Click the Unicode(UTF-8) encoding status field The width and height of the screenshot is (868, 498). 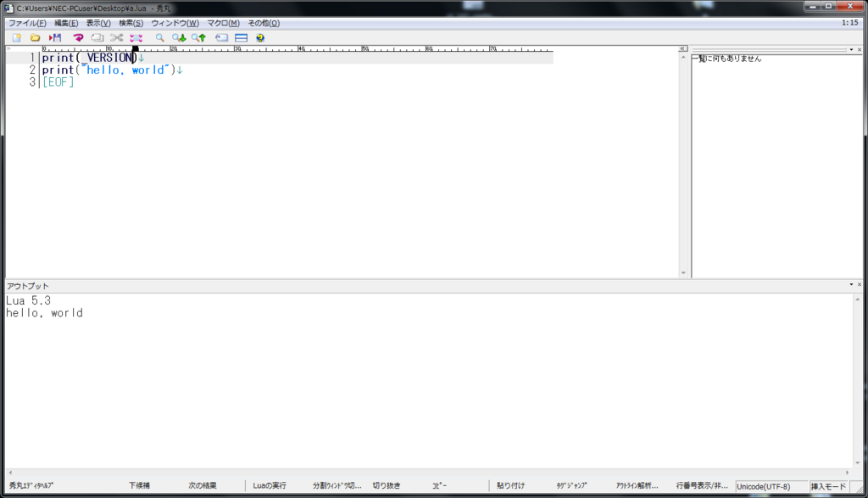coord(771,486)
